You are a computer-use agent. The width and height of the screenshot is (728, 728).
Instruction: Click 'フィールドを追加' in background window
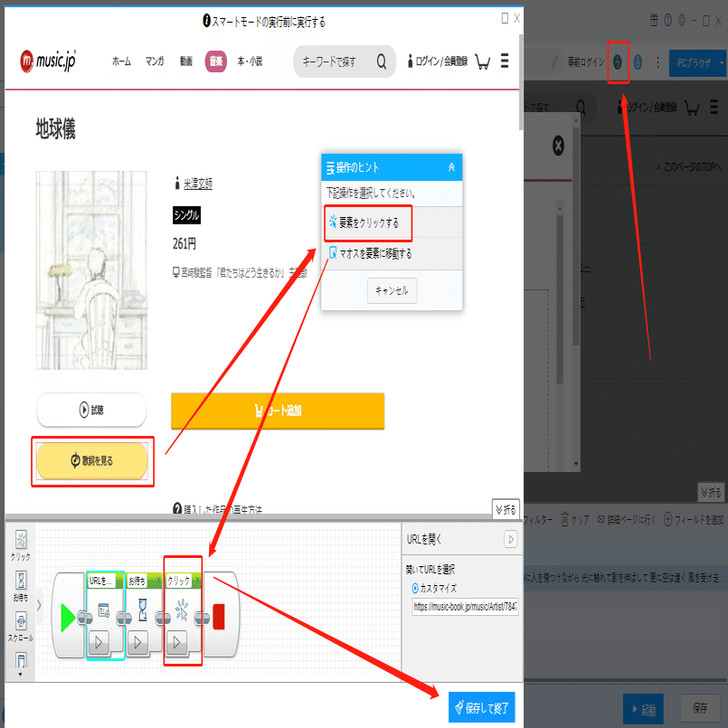694,519
